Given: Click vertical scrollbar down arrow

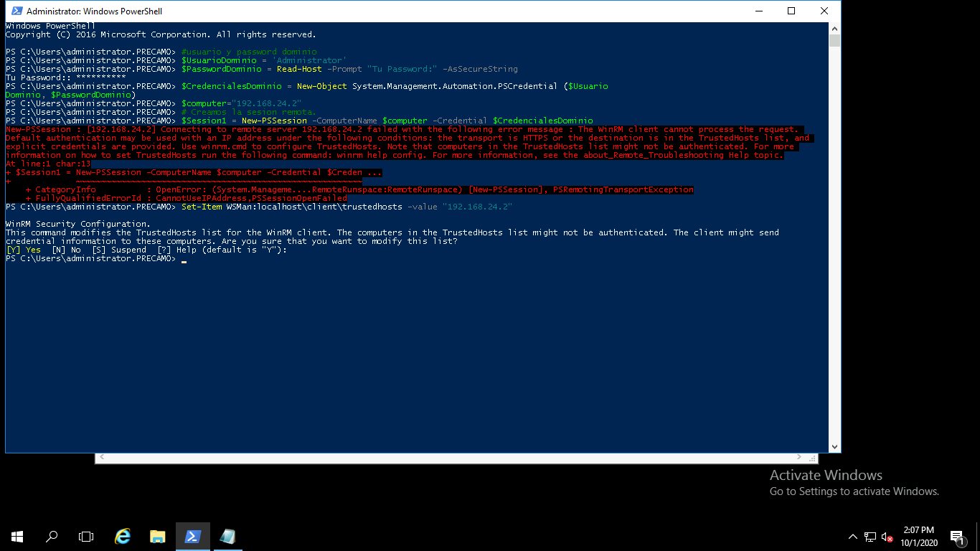Looking at the screenshot, I should click(x=834, y=446).
